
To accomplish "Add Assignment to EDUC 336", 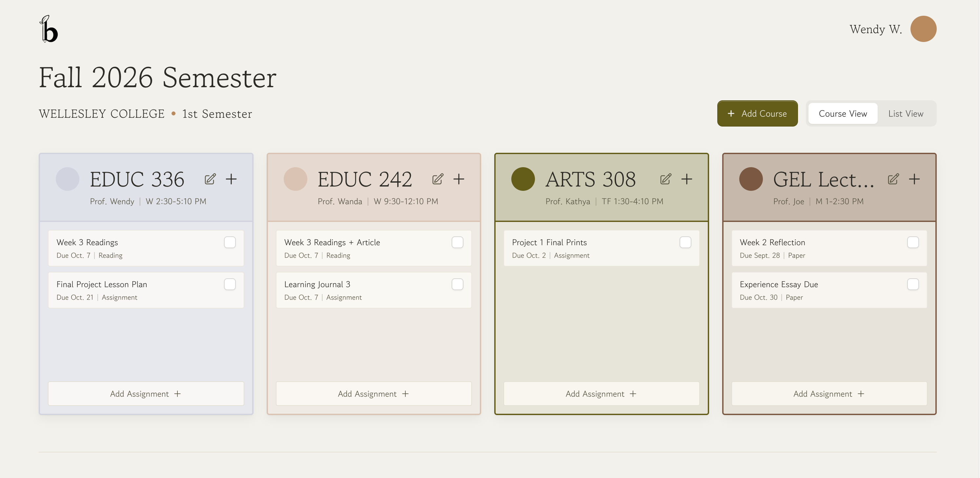I will pyautogui.click(x=146, y=394).
